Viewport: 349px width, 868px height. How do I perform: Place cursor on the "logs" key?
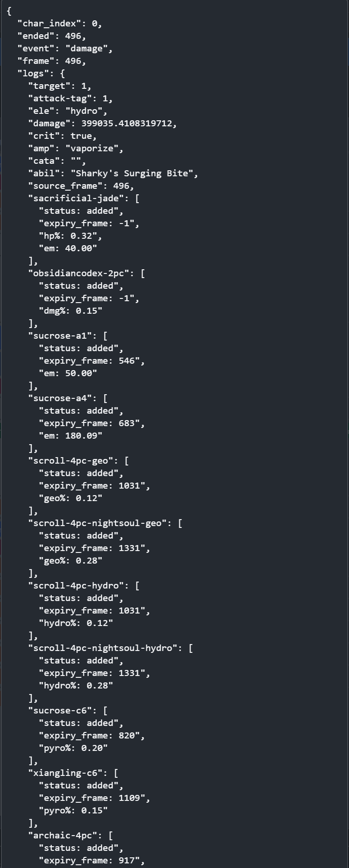[x=33, y=74]
